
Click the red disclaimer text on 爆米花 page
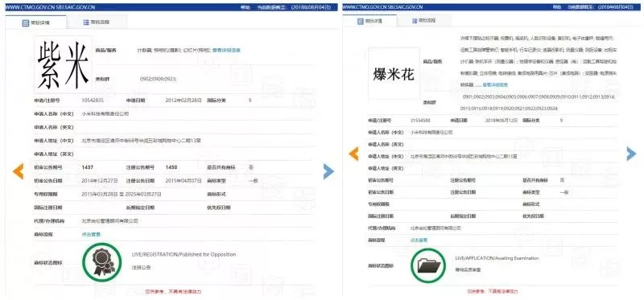493,291
